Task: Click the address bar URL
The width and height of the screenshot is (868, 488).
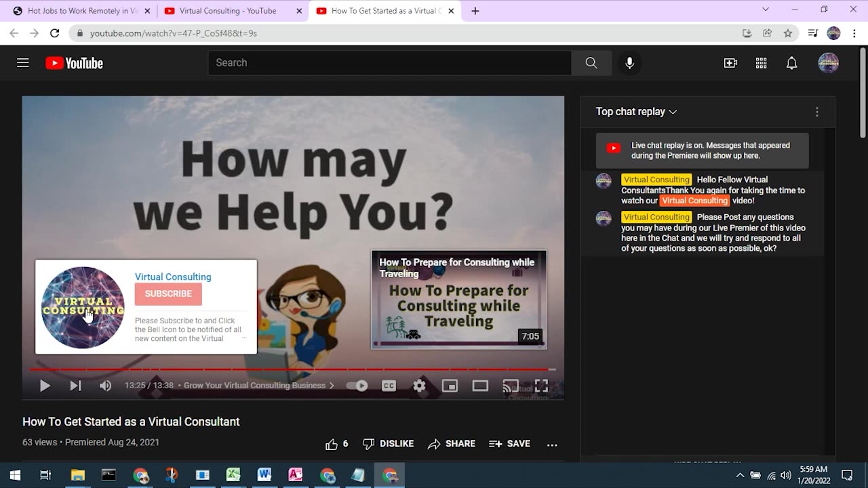Action: 174,33
